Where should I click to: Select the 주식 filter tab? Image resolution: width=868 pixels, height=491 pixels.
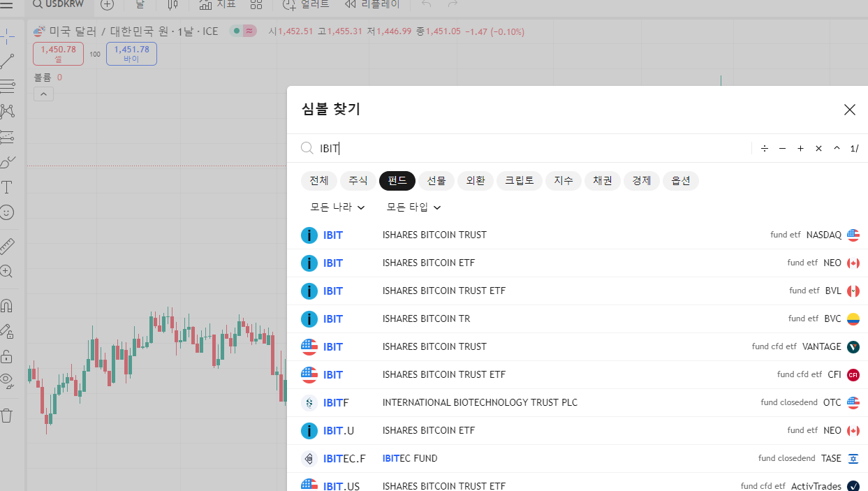[x=358, y=181]
